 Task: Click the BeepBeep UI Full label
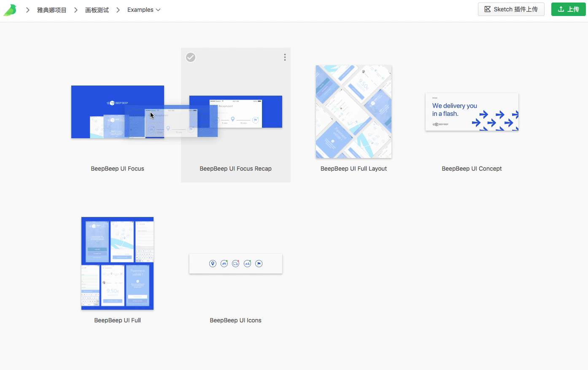click(x=117, y=320)
